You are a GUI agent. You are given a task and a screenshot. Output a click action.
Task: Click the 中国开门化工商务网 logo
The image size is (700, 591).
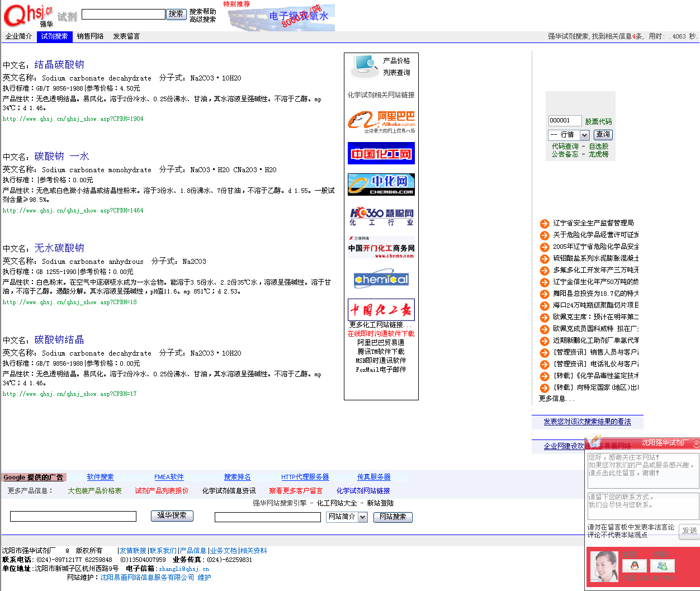(381, 247)
